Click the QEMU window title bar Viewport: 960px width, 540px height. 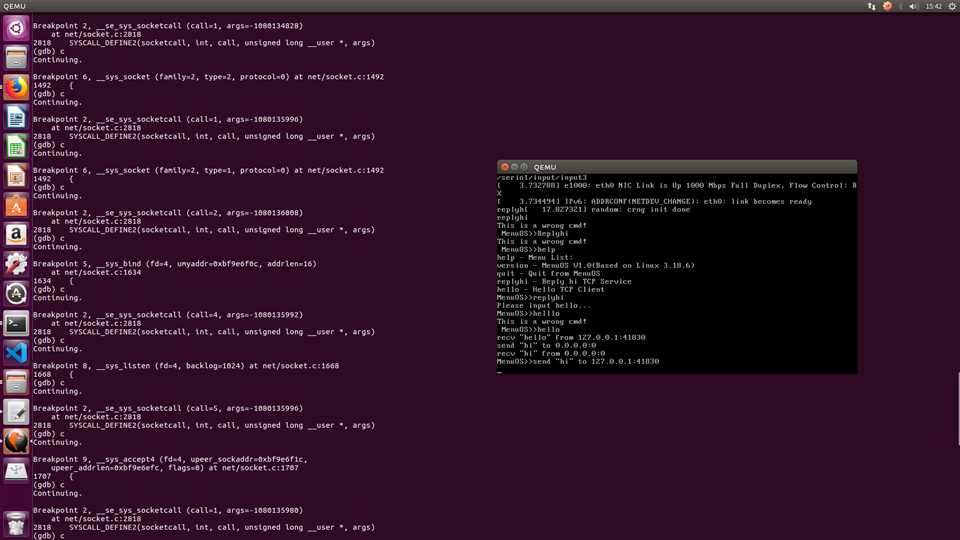(x=677, y=167)
